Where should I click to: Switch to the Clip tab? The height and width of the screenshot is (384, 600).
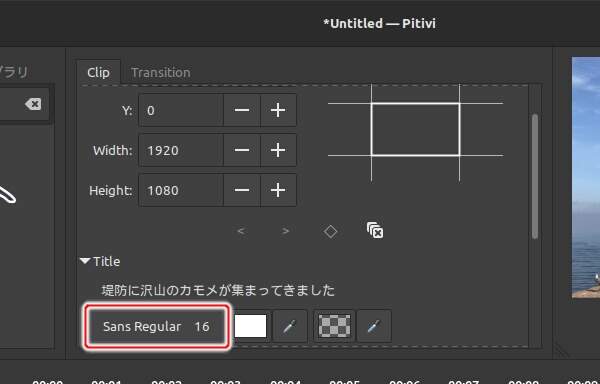[98, 72]
